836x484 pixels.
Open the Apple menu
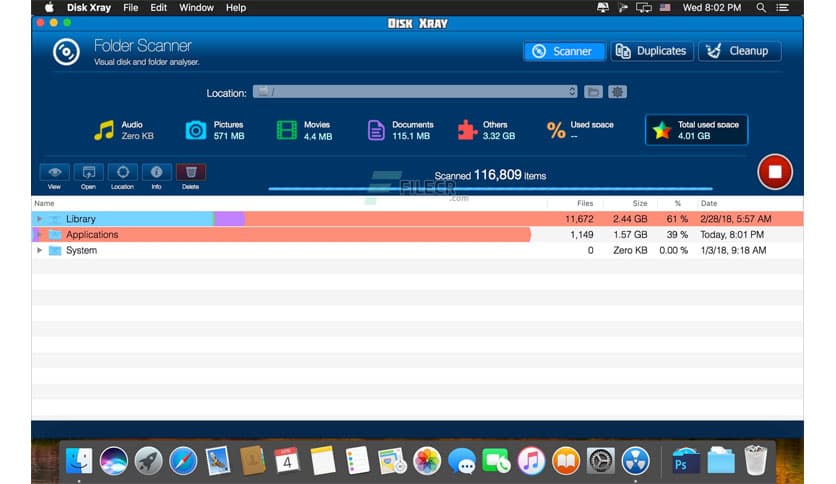(49, 7)
